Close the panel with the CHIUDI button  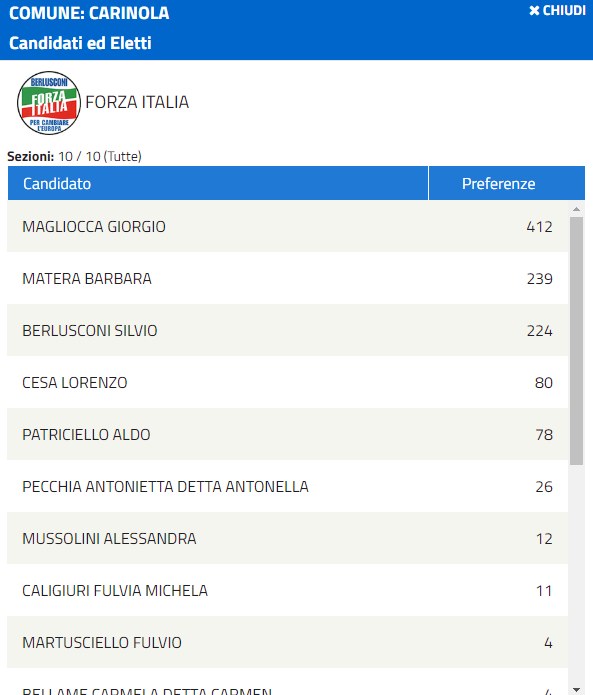pyautogui.click(x=557, y=11)
